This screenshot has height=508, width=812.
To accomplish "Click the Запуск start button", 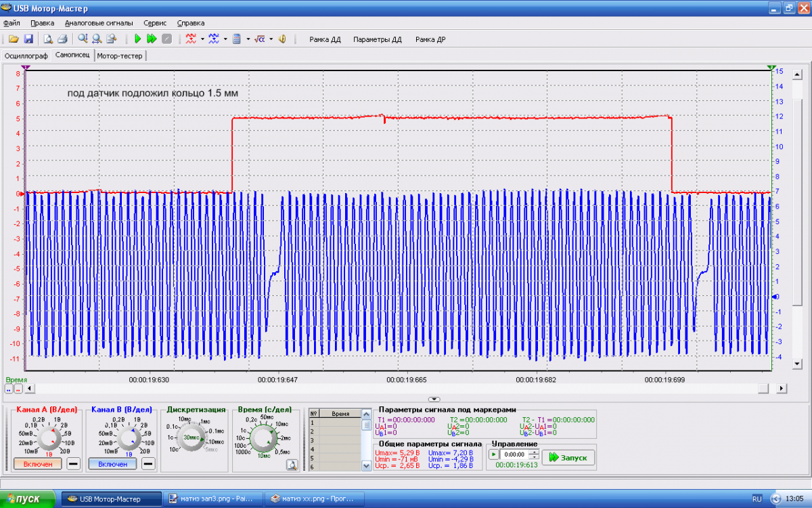I will click(568, 458).
